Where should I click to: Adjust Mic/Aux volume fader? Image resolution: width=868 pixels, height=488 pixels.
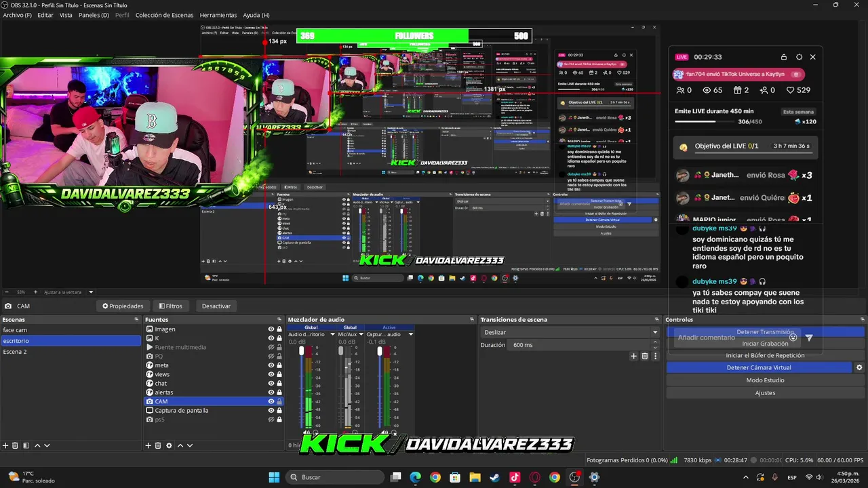click(341, 352)
